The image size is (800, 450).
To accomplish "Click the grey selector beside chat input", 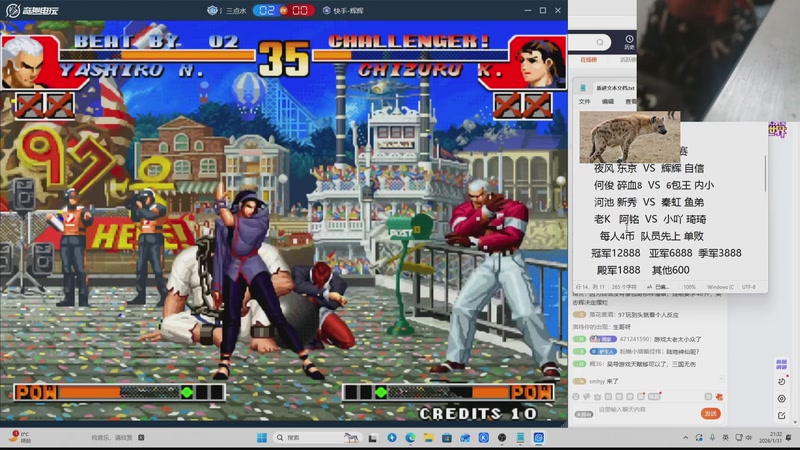I will [x=584, y=414].
